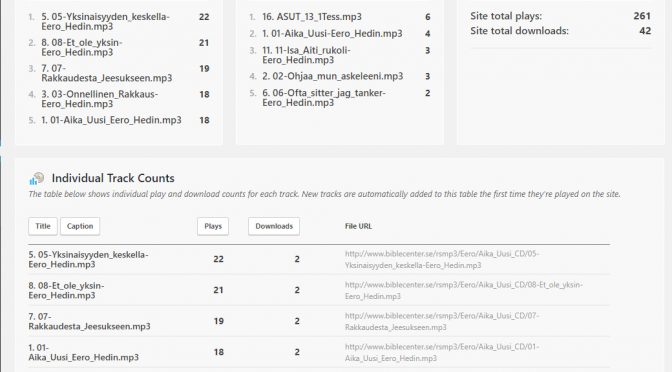Click the File URL column header
Image resolution: width=672 pixels, height=372 pixels.
358,226
